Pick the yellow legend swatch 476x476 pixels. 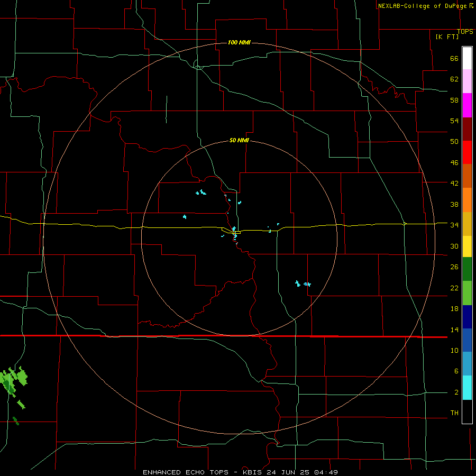(467, 246)
